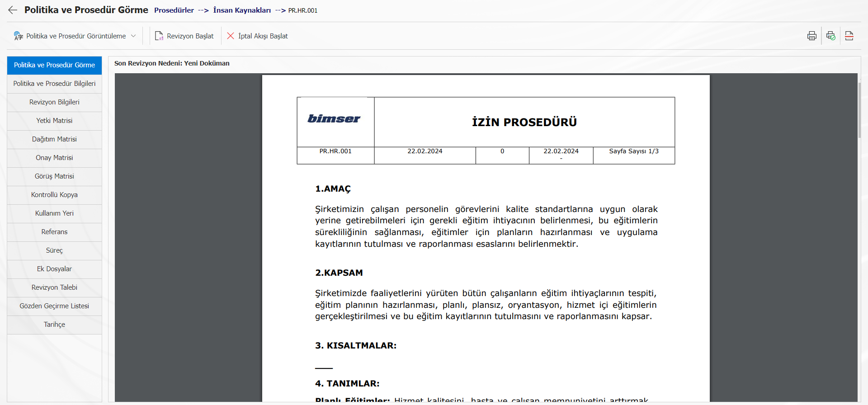This screenshot has height=405, width=868.
Task: Go back with the left arrow icon
Action: (x=13, y=10)
